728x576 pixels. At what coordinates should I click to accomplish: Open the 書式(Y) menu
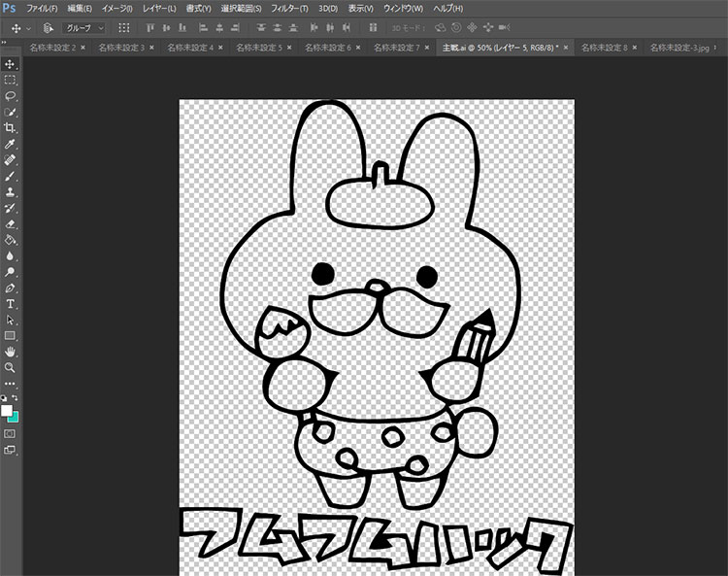pos(198,9)
